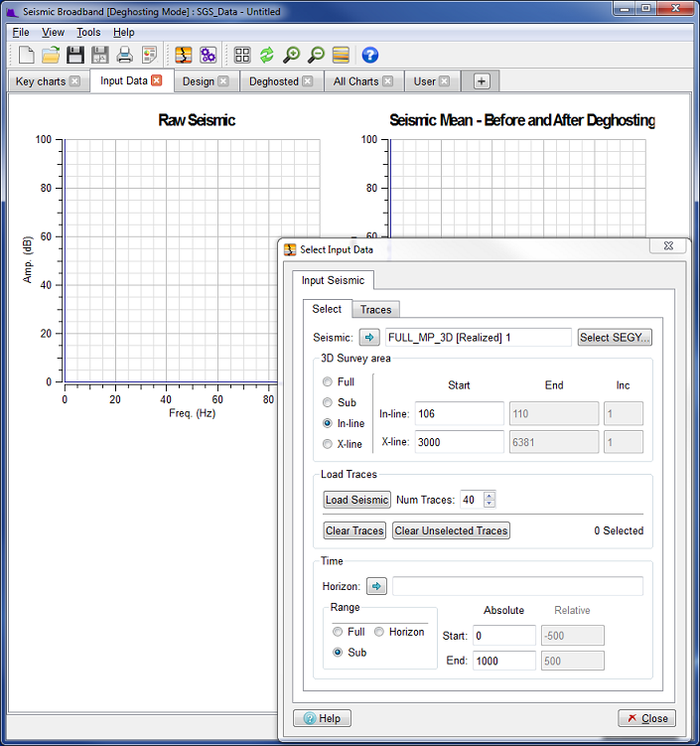The image size is (700, 746).
Task: Select the Input Seismic dialog tab
Action: coord(333,280)
